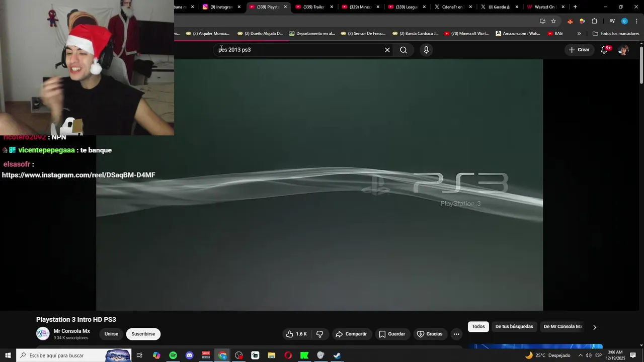The width and height of the screenshot is (644, 362).
Task: Switch to Chrome in the taskbar
Action: pyautogui.click(x=222, y=355)
